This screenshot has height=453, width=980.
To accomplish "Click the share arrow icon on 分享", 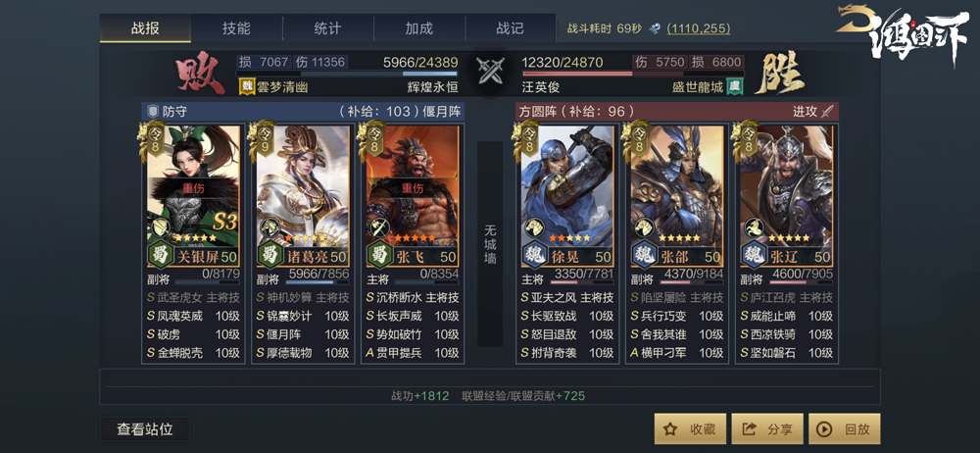I will pyautogui.click(x=749, y=429).
